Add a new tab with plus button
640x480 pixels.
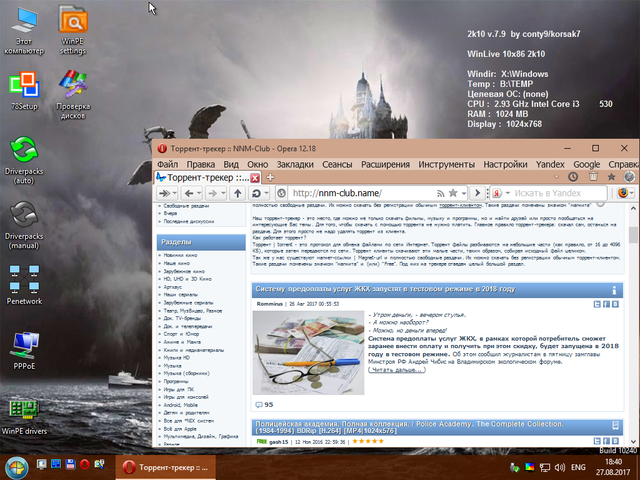click(270, 177)
